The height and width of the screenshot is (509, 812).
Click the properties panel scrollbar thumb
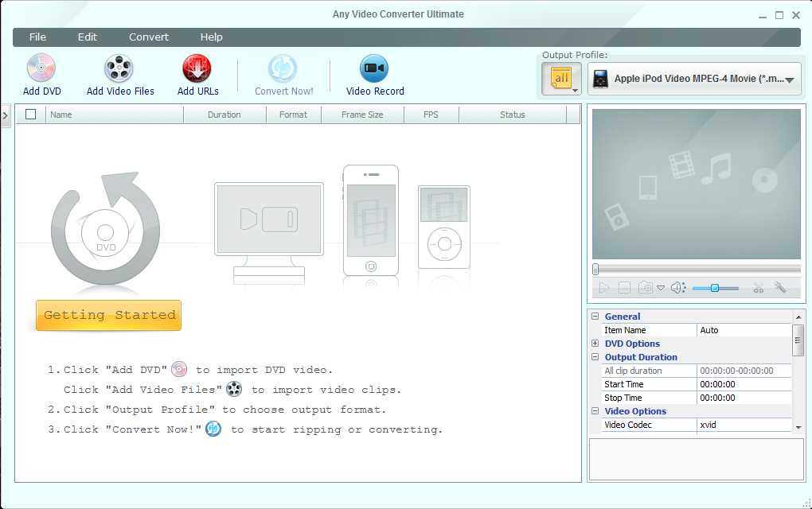[x=798, y=340]
